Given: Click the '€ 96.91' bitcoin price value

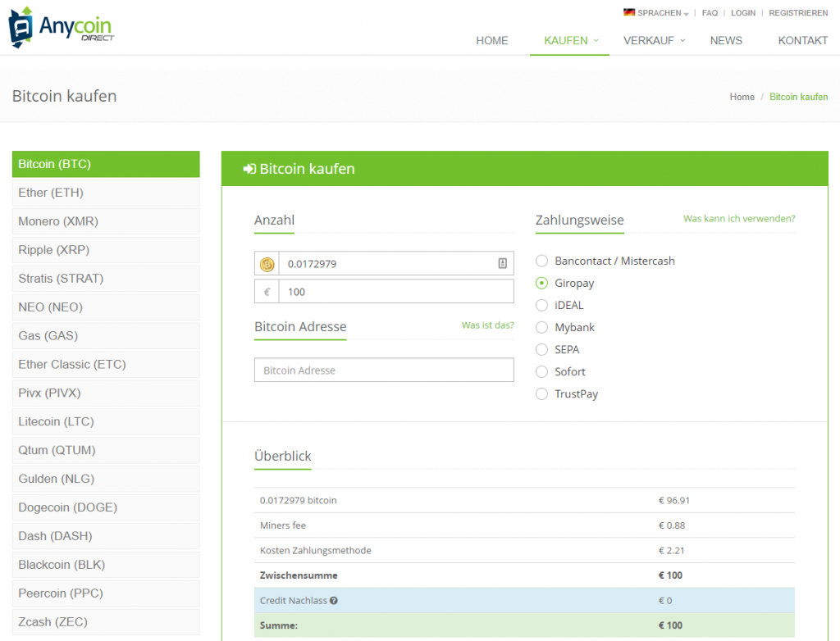Looking at the screenshot, I should tap(674, 500).
